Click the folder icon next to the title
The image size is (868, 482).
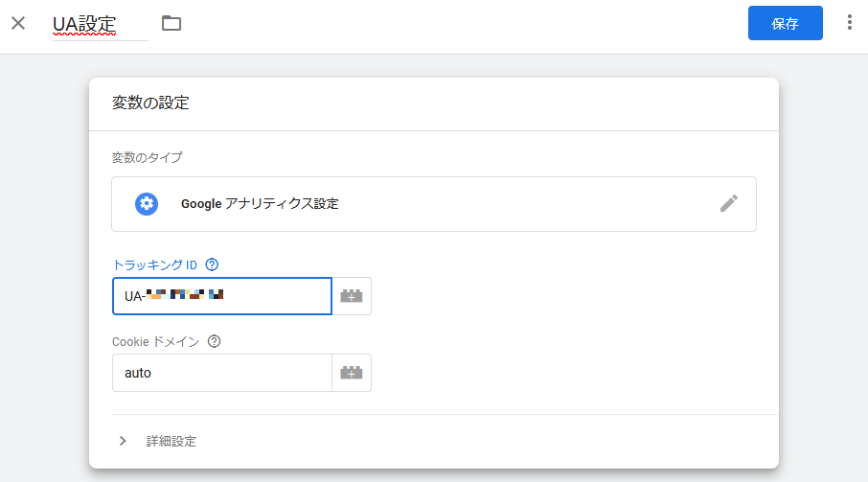pos(171,23)
